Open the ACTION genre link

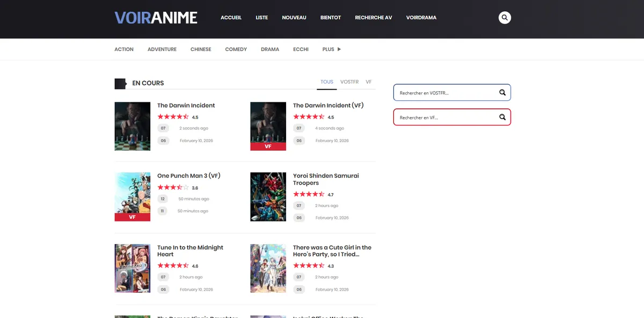[124, 49]
